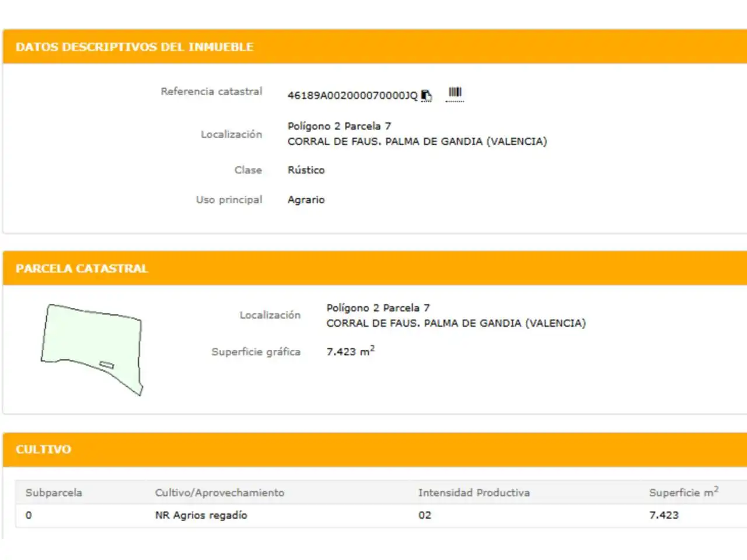Click the 'DATOS DESCRIPTIVOS DEL INMUEBLE' header

point(134,47)
